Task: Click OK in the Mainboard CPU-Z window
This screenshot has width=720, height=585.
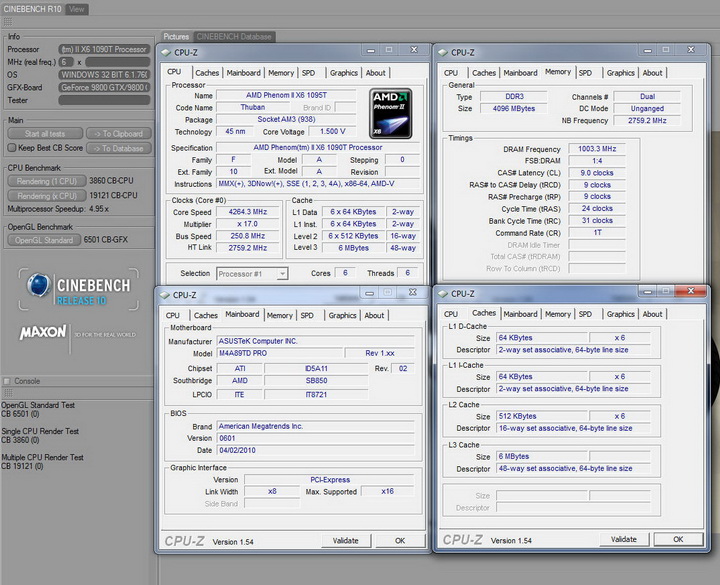Action: pyautogui.click(x=400, y=540)
